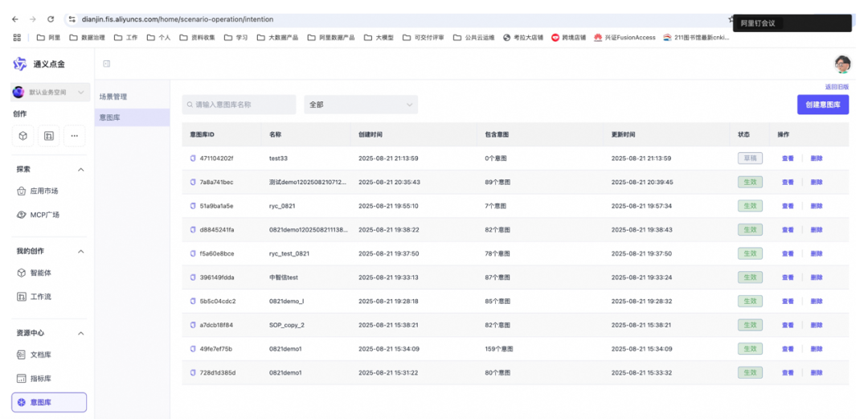This screenshot has width=868, height=419.
Task: Copy intent library ID 7a8a741bec
Action: [193, 183]
